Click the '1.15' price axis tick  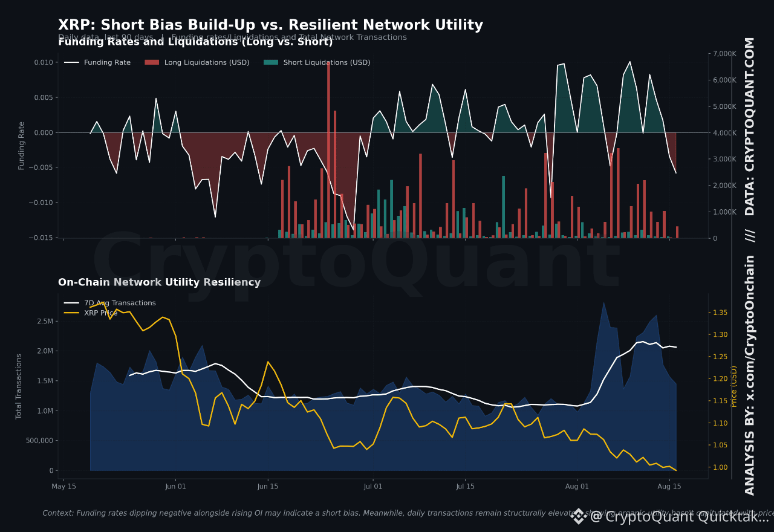tap(720, 401)
